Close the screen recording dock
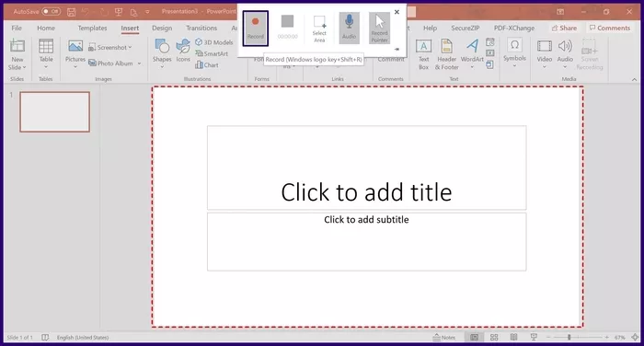This screenshot has height=346, width=644. (x=397, y=12)
